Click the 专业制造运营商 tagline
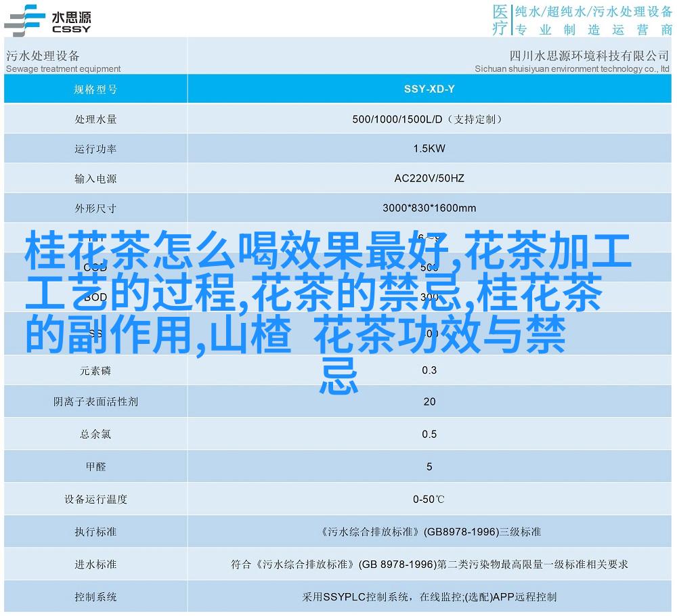 [593, 29]
